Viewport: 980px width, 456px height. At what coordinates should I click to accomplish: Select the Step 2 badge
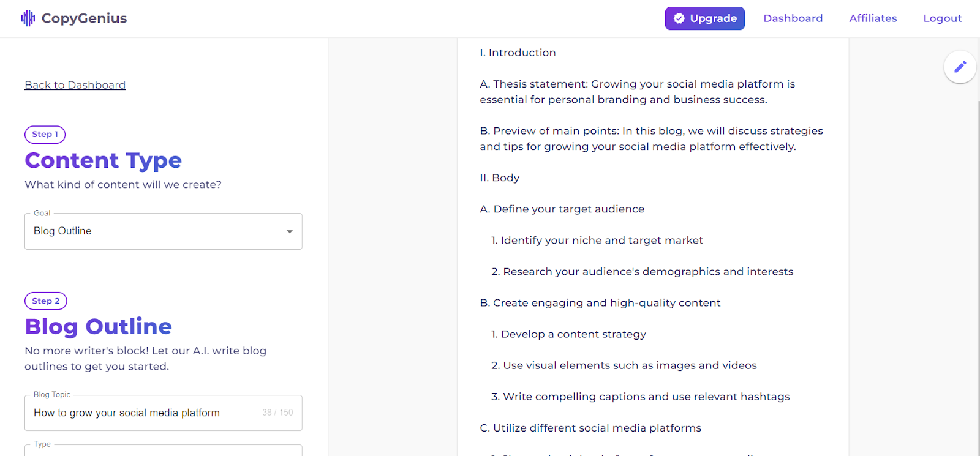(x=46, y=301)
